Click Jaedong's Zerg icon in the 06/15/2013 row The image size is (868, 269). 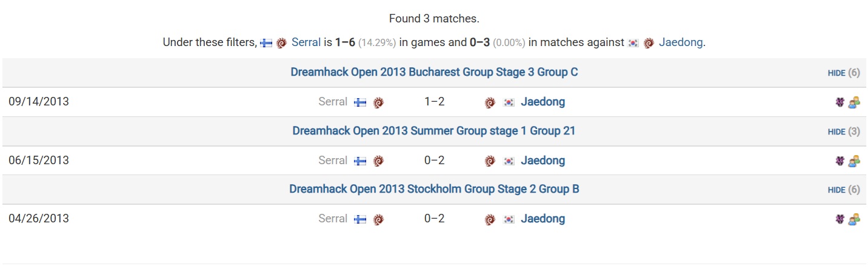coord(490,161)
